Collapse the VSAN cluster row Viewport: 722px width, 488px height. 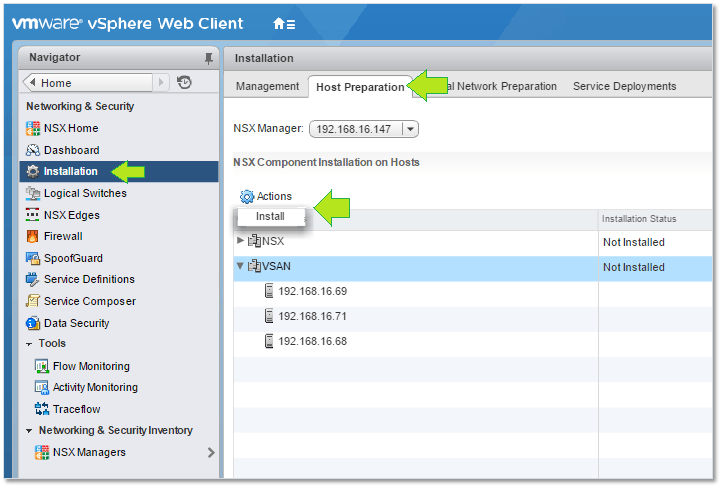tap(240, 266)
